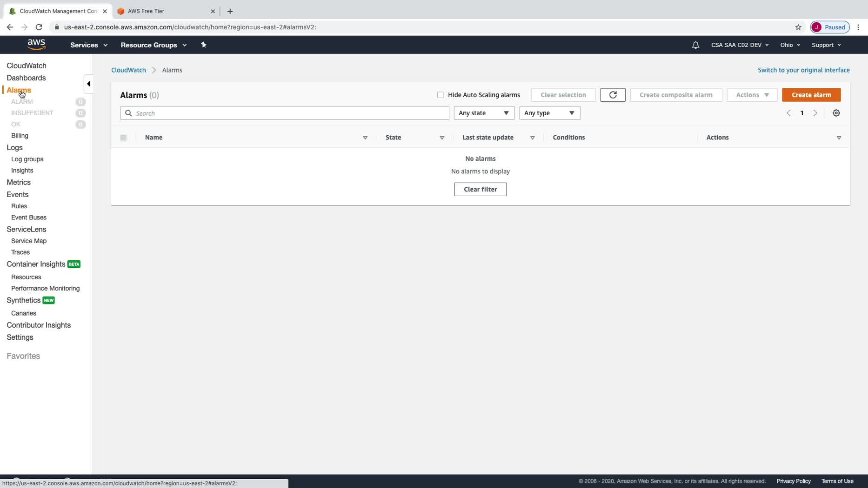Viewport: 868px width, 488px height.
Task: Refresh the alarms list
Action: tap(613, 95)
